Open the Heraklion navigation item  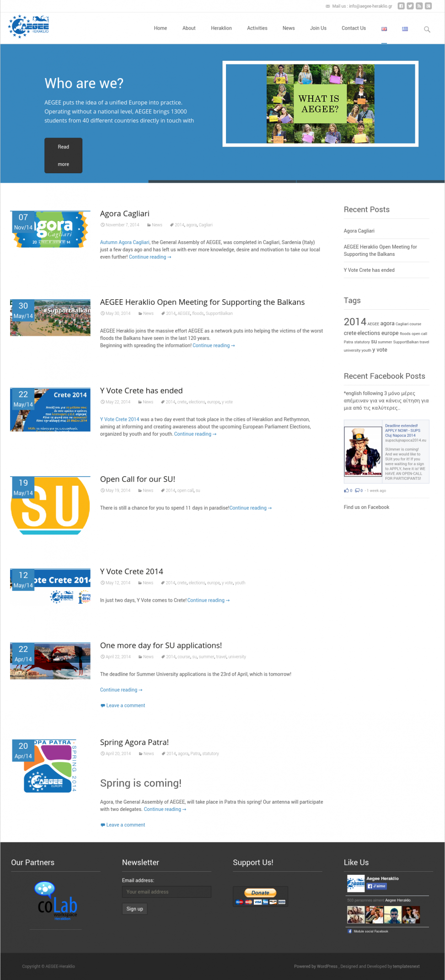[221, 28]
